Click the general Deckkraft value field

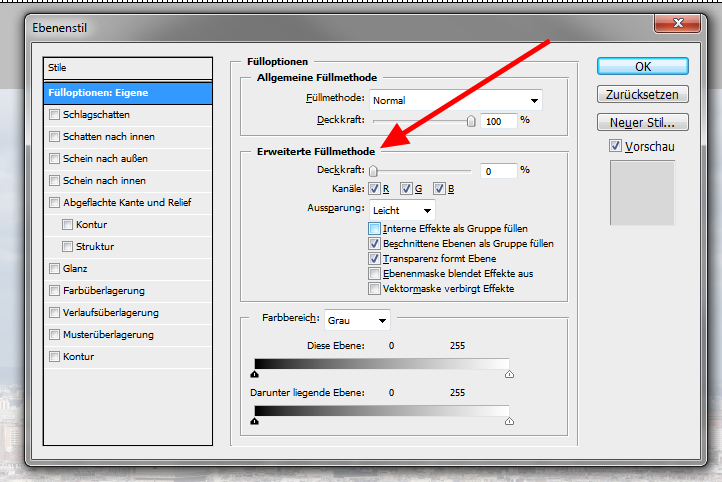498,120
